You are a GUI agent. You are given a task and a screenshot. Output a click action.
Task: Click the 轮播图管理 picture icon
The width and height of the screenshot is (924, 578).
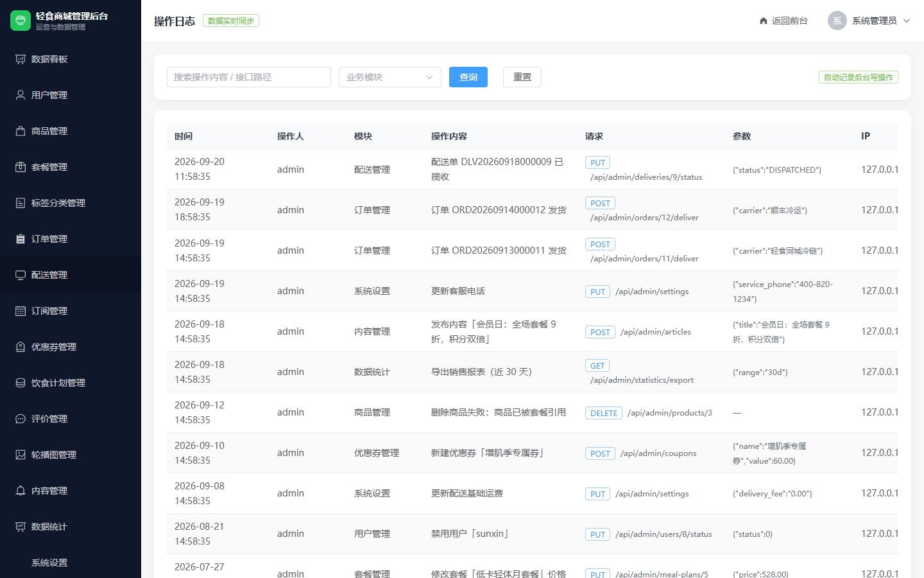21,455
